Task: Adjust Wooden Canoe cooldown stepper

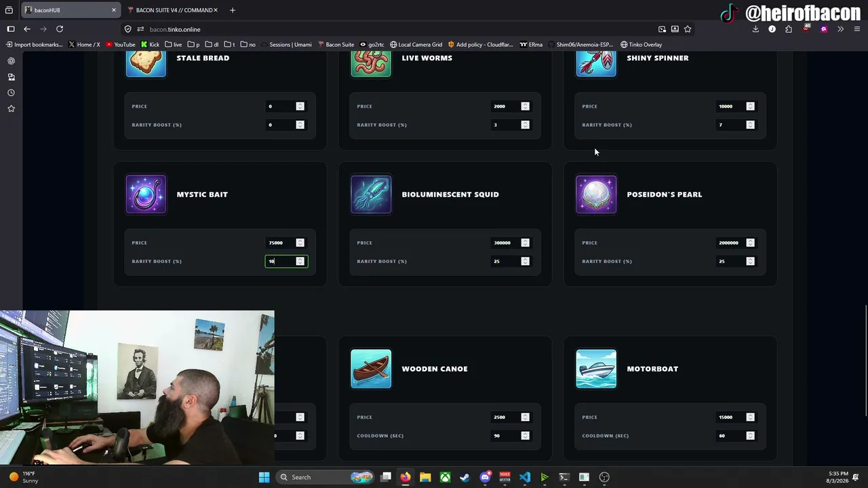Action: [x=525, y=435]
